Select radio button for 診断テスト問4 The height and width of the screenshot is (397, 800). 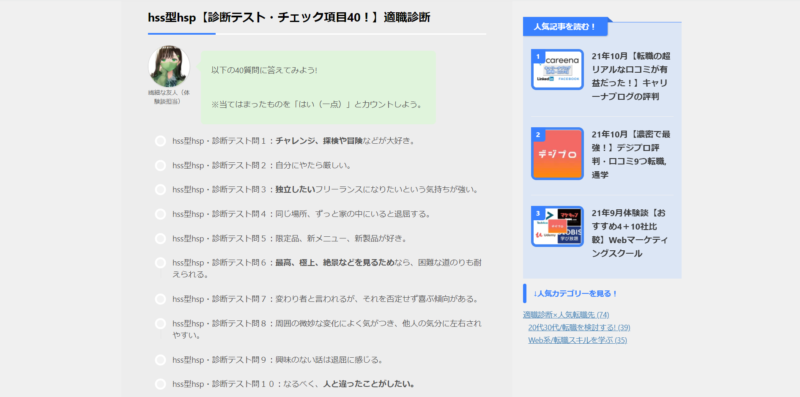tap(160, 214)
